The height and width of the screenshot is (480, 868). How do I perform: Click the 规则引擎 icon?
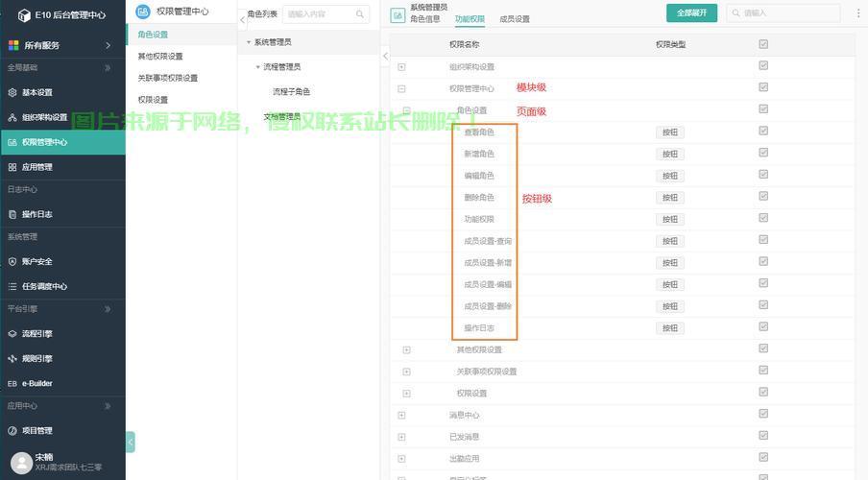(12, 359)
